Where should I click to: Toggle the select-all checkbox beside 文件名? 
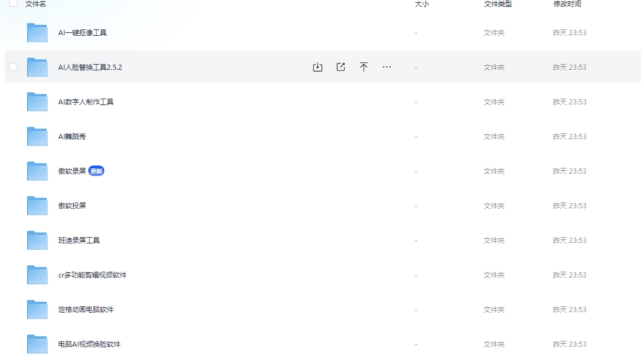(13, 3)
